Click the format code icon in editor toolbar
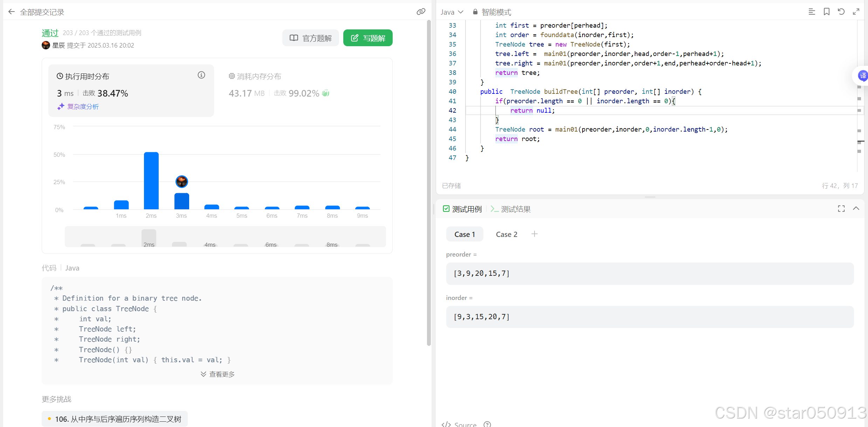The width and height of the screenshot is (868, 427). click(812, 12)
